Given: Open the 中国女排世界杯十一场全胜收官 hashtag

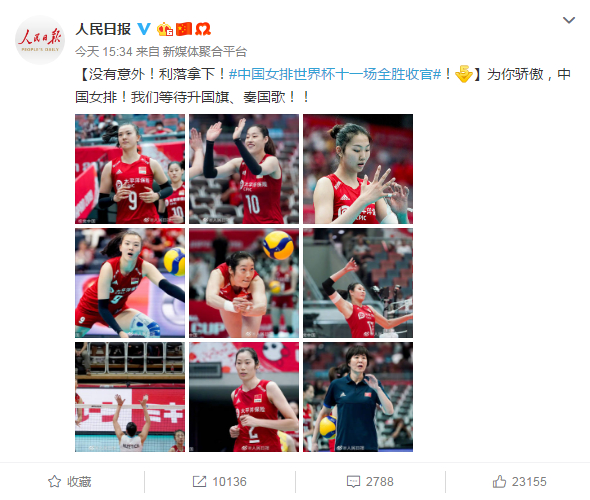Looking at the screenshot, I should (x=335, y=74).
